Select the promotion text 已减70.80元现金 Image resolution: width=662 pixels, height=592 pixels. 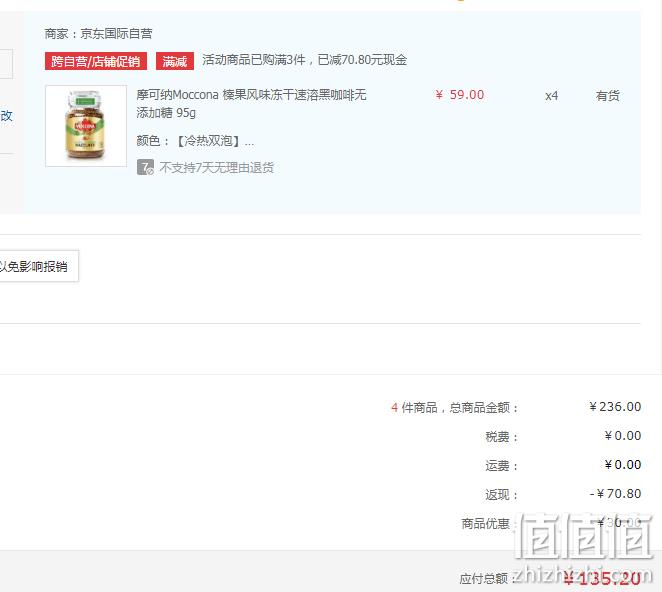[362, 60]
